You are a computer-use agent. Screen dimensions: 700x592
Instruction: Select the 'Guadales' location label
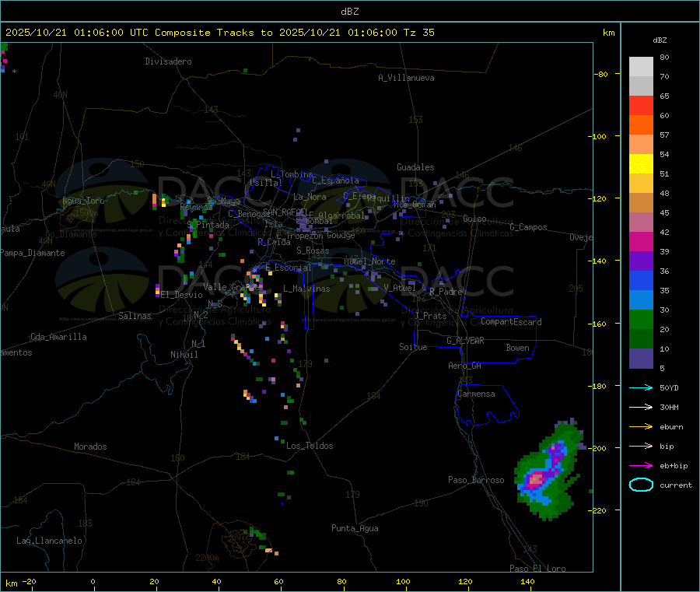(415, 167)
